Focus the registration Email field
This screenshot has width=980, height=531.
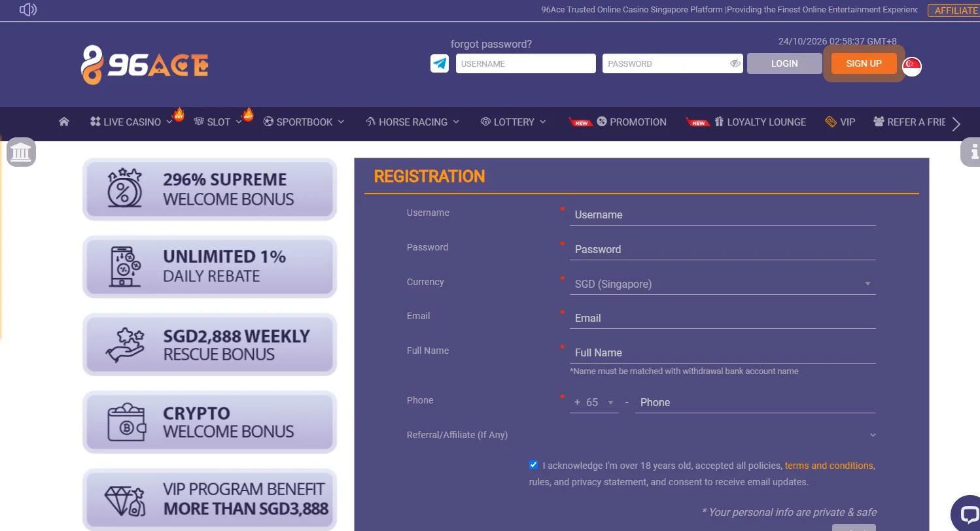point(722,318)
